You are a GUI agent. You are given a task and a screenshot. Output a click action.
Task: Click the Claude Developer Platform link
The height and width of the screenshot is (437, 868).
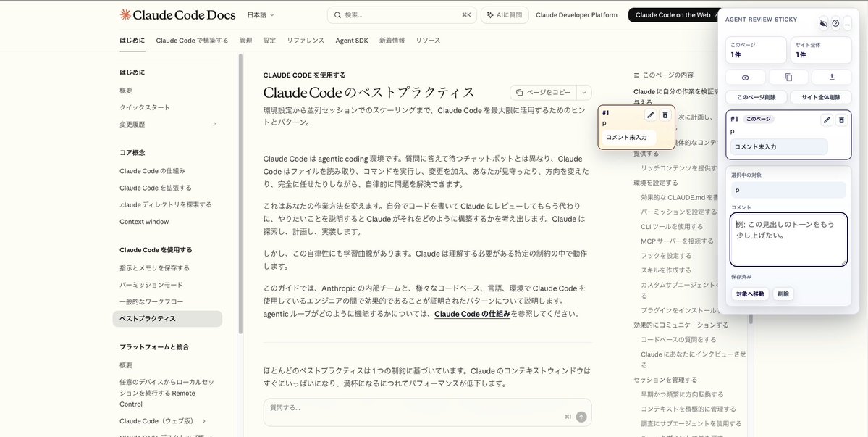(x=576, y=15)
